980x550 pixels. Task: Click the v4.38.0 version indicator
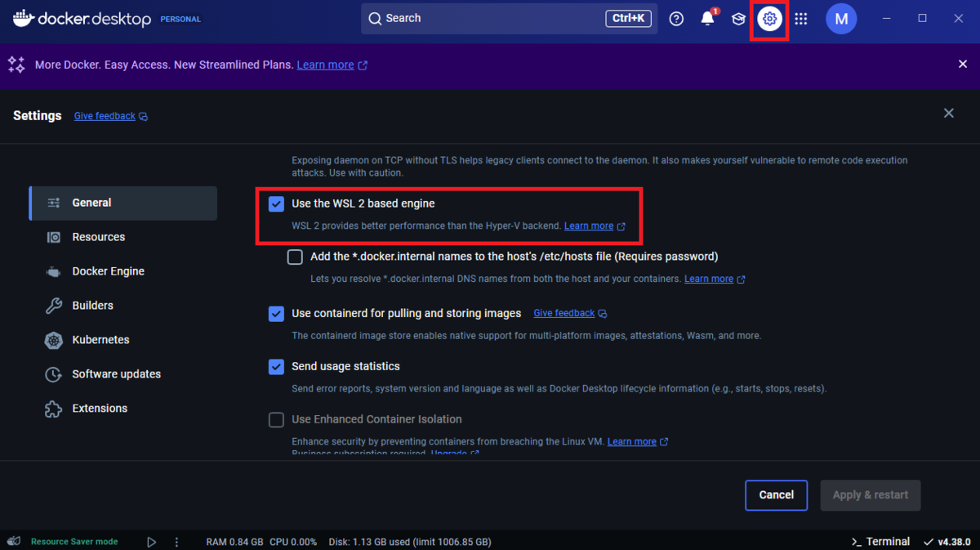pos(947,541)
